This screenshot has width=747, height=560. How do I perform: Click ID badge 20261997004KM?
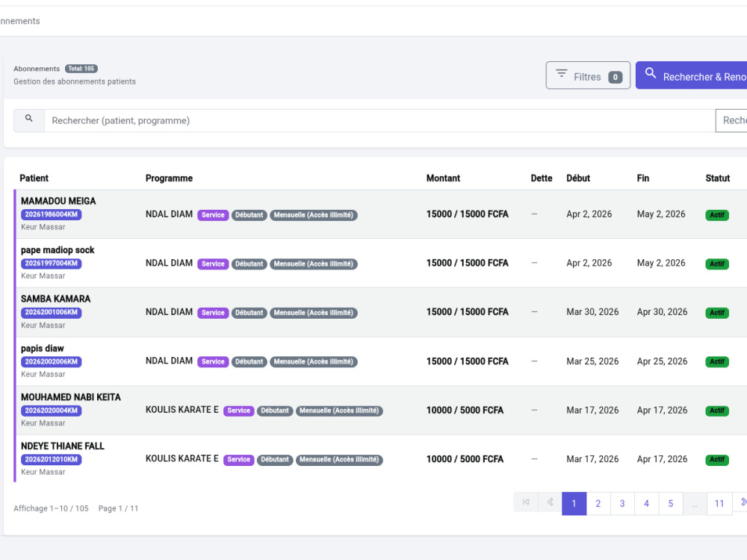[52, 264]
